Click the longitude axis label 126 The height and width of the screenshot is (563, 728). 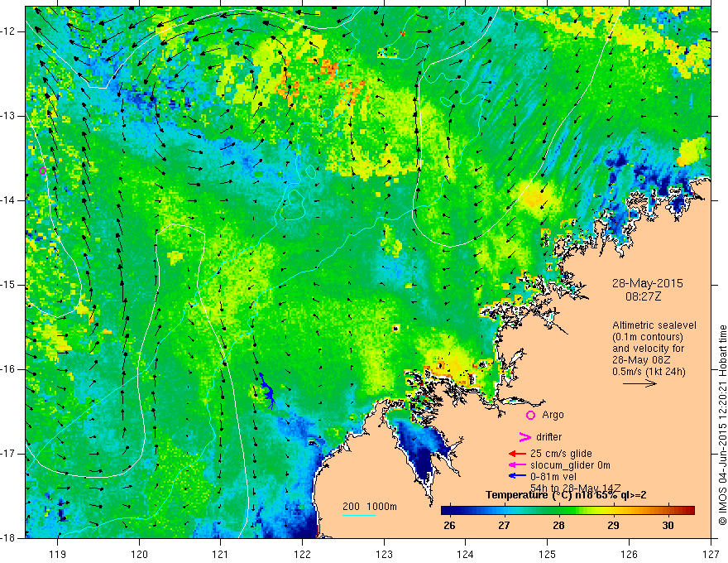[629, 554]
